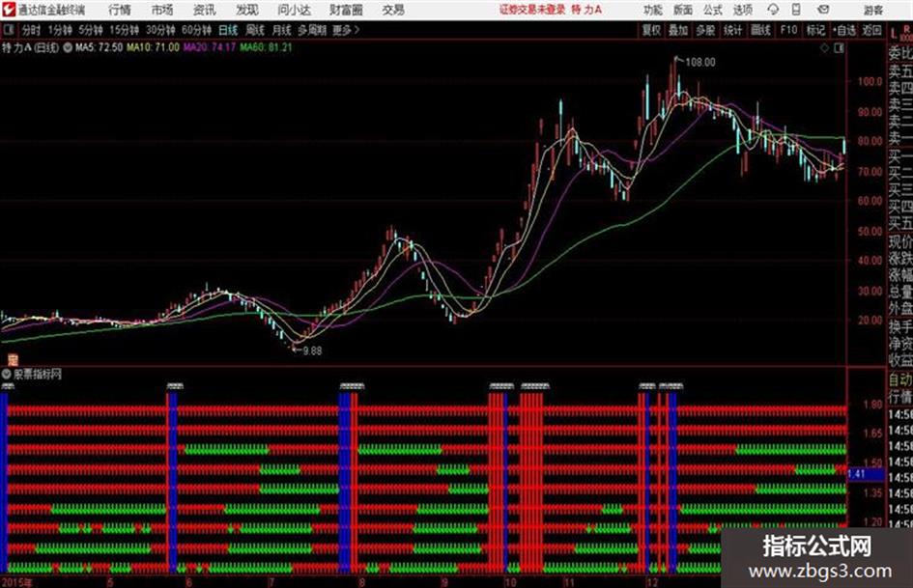Click the 通达信 application logo icon
Screen dimensions: 913x588
[9, 10]
